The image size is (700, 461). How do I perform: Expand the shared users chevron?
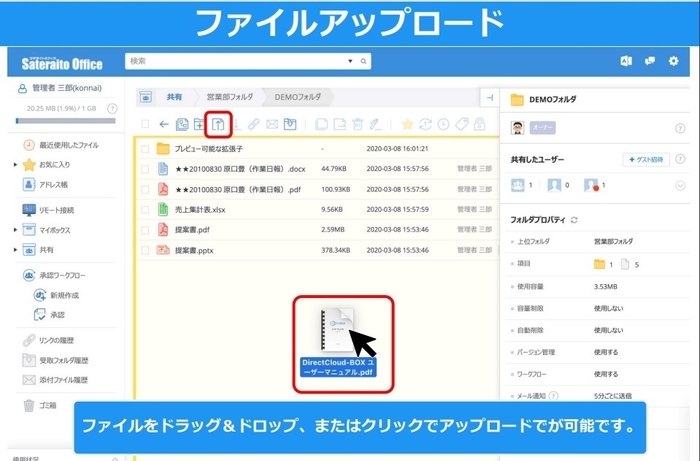click(x=679, y=185)
